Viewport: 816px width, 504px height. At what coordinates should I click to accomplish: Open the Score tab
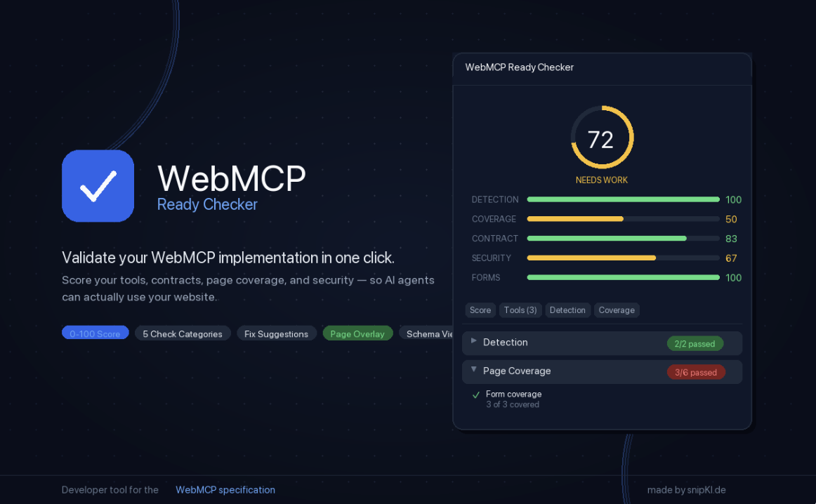480,310
